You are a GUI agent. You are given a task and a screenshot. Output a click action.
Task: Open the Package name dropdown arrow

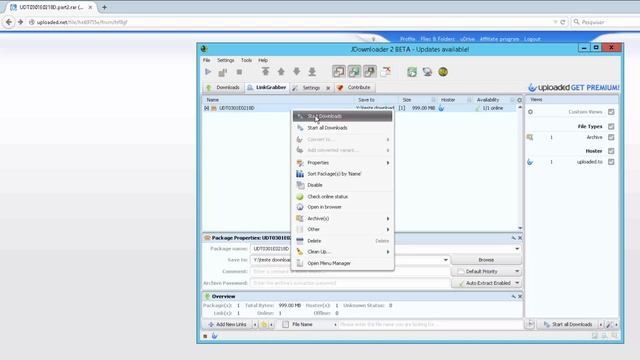(517, 249)
